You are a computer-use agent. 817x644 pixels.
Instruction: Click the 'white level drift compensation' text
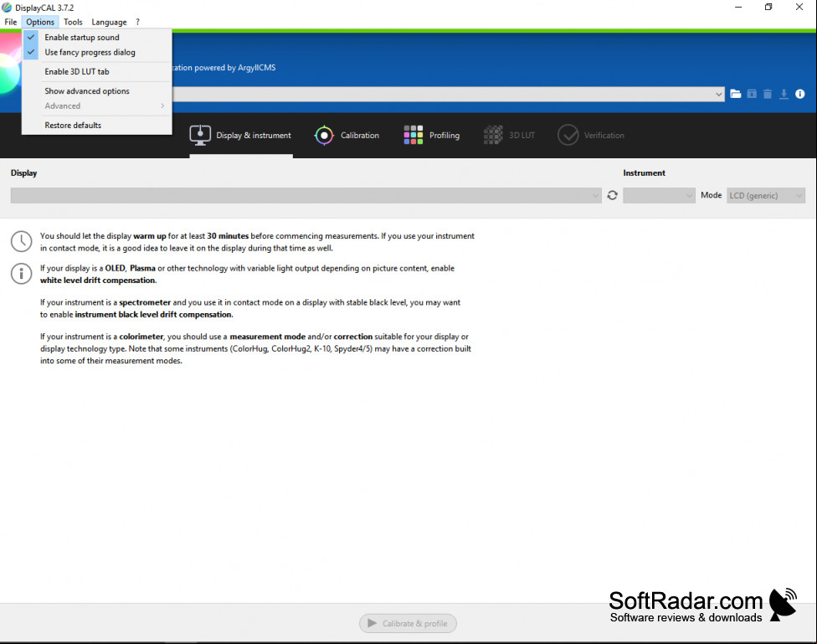[x=97, y=280]
